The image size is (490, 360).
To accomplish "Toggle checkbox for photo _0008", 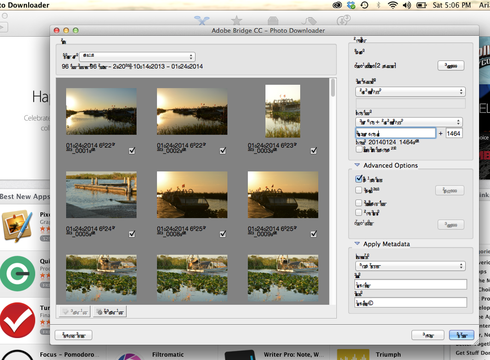I will point(223,234).
